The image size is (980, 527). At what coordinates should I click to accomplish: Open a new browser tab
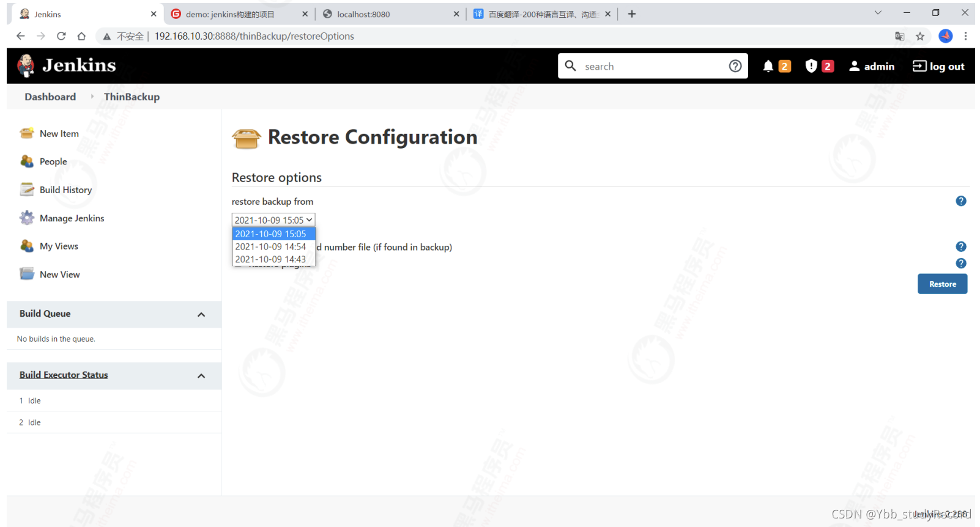coord(632,13)
